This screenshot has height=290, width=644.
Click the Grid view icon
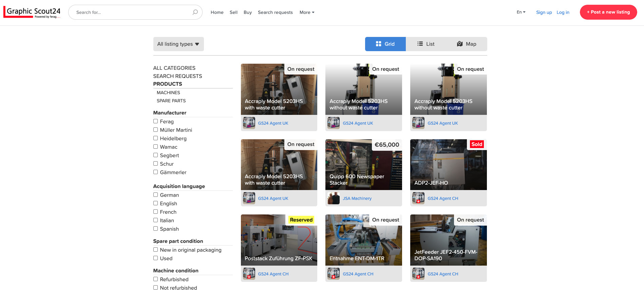379,44
